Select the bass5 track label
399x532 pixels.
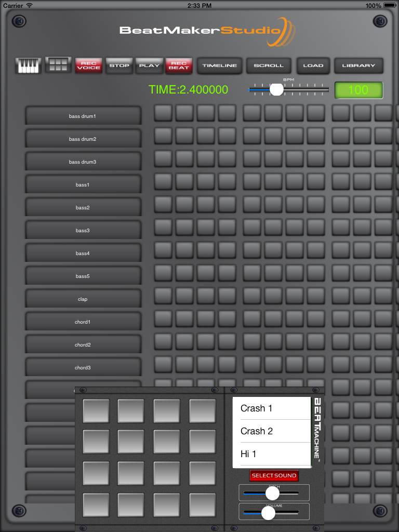pos(83,276)
